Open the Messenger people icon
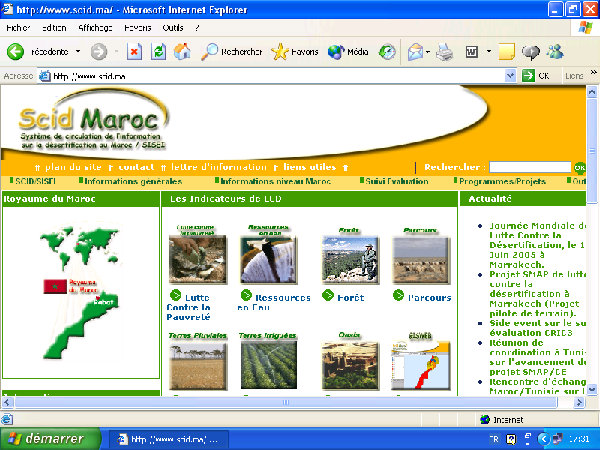Screen dimensions: 600x450 point(555,52)
